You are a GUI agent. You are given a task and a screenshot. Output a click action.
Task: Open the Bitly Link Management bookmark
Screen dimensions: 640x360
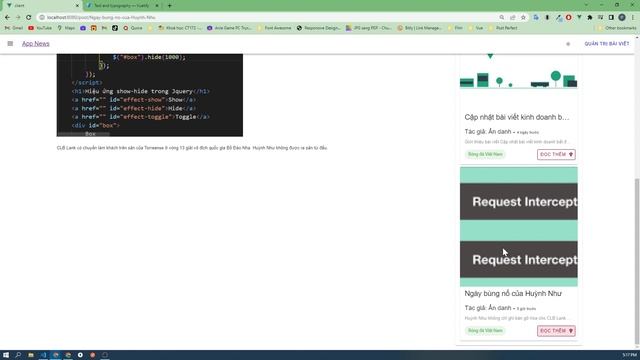point(420,28)
